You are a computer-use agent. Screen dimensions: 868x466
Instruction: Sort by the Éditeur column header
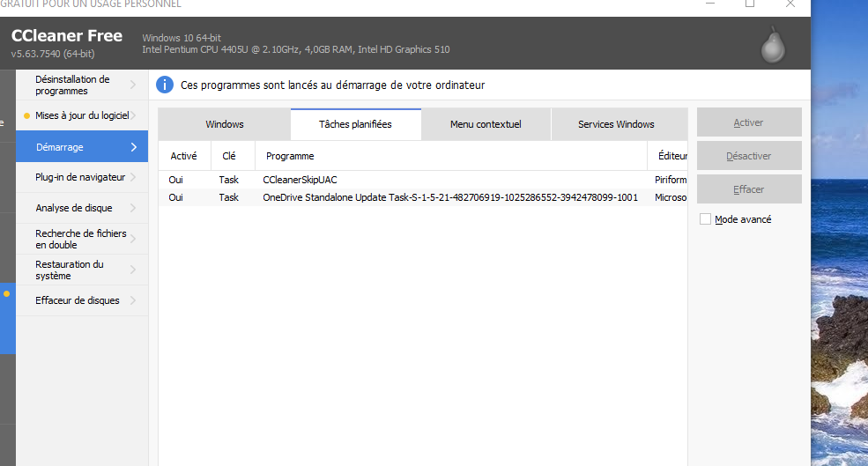coord(668,156)
